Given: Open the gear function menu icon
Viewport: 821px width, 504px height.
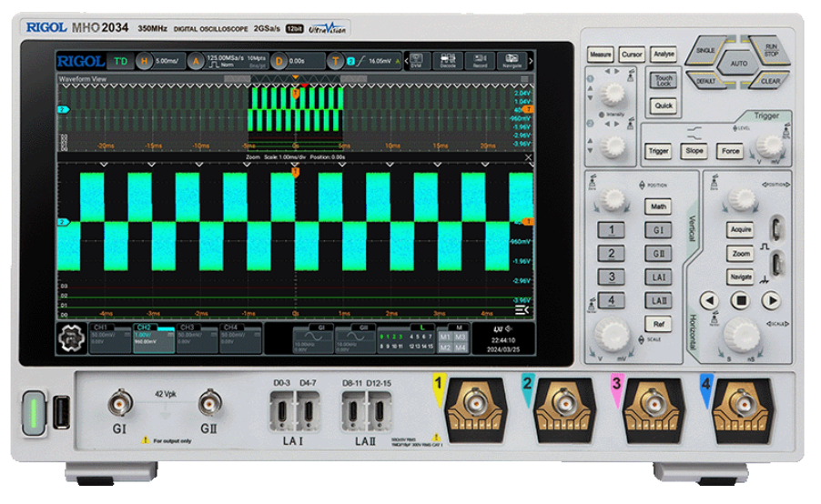Looking at the screenshot, I should (69, 338).
